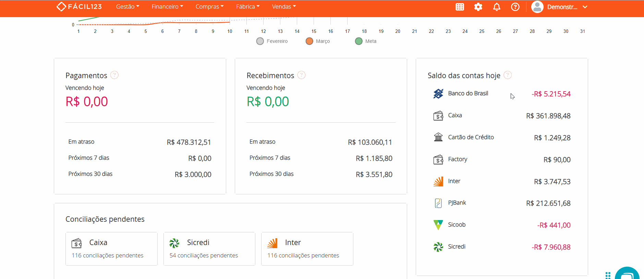Open the chat support bubble
644x279 pixels.
tap(627, 274)
